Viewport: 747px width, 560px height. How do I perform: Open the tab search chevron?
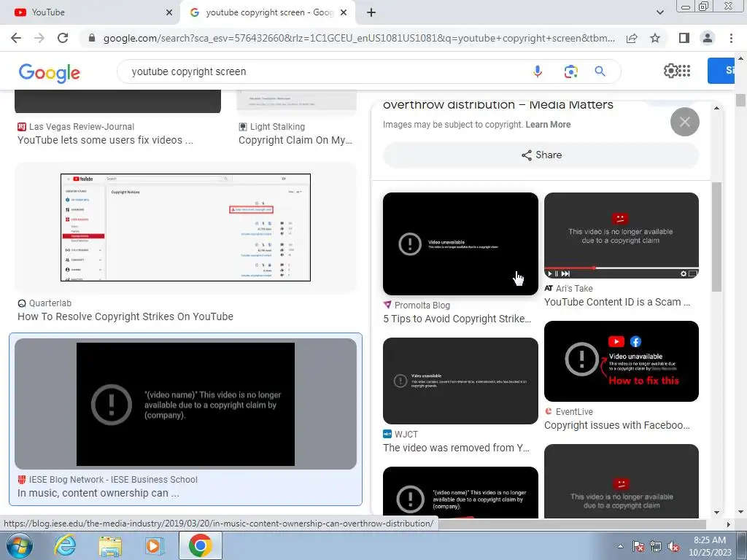click(x=659, y=12)
